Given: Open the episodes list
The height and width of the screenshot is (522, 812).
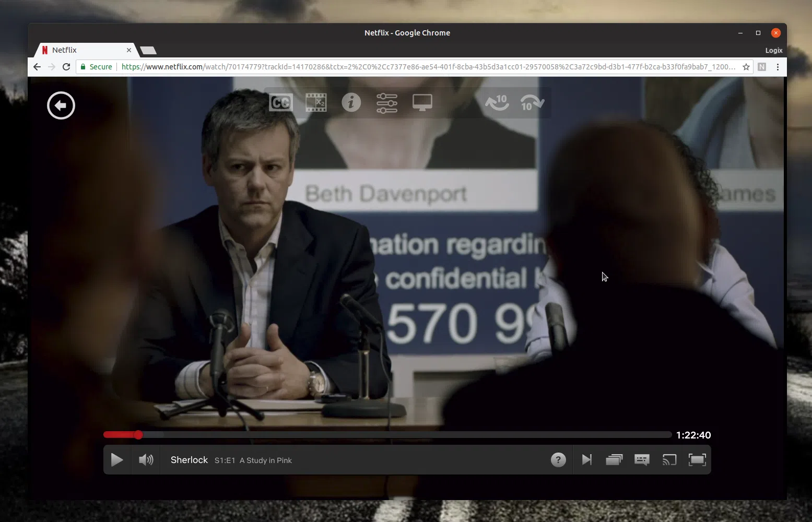Looking at the screenshot, I should pos(614,460).
